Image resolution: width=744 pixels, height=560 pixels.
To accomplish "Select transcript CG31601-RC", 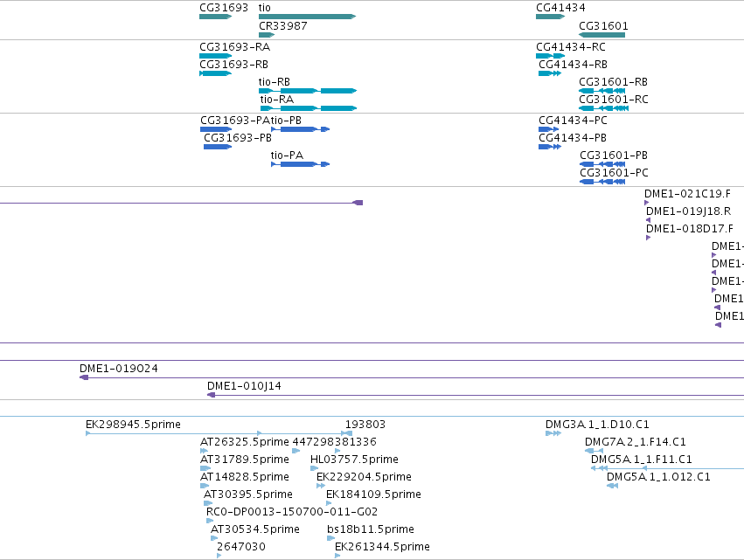I will click(x=603, y=108).
